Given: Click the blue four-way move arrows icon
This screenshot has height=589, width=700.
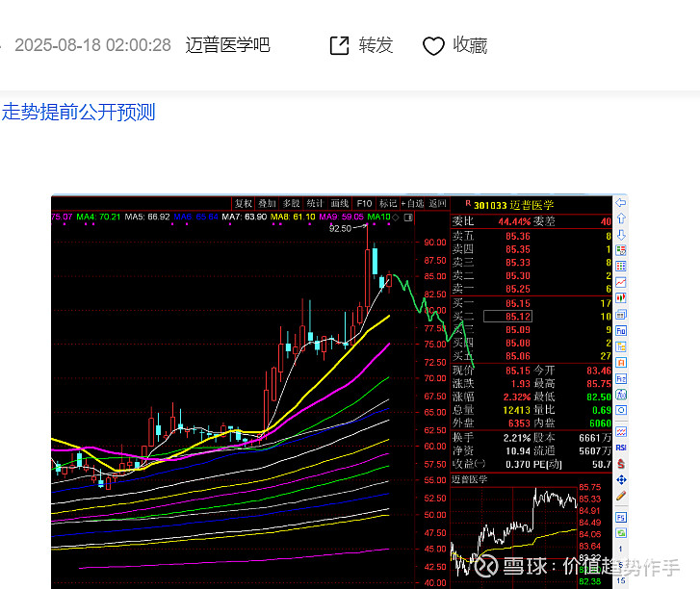Looking at the screenshot, I should click(620, 480).
